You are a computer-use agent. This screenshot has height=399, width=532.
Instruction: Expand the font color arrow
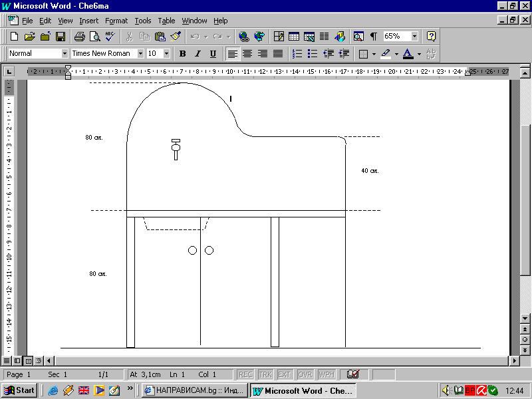(419, 54)
